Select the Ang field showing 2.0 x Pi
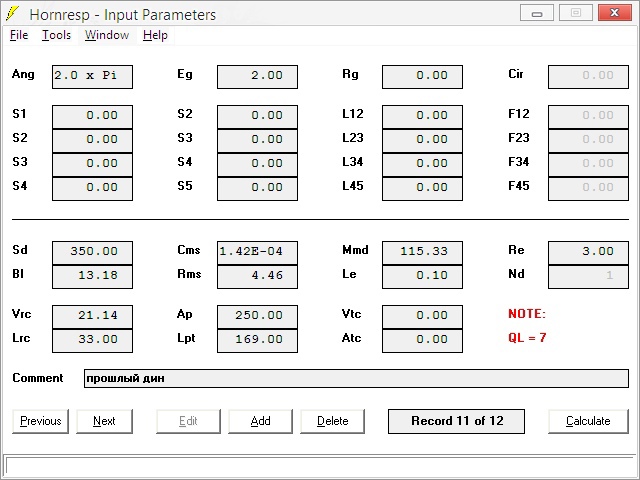 92,76
